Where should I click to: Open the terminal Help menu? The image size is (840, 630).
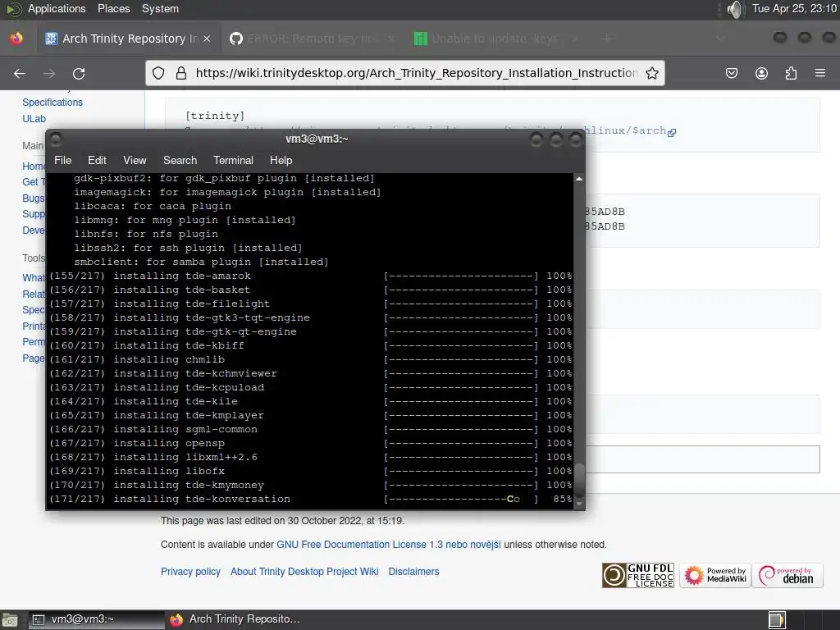[x=281, y=160]
